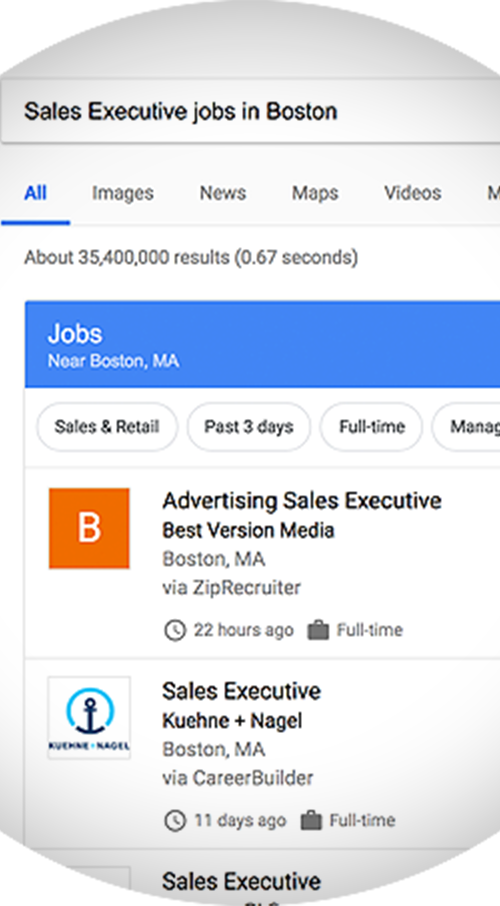Switch to the Images tab

click(x=123, y=193)
